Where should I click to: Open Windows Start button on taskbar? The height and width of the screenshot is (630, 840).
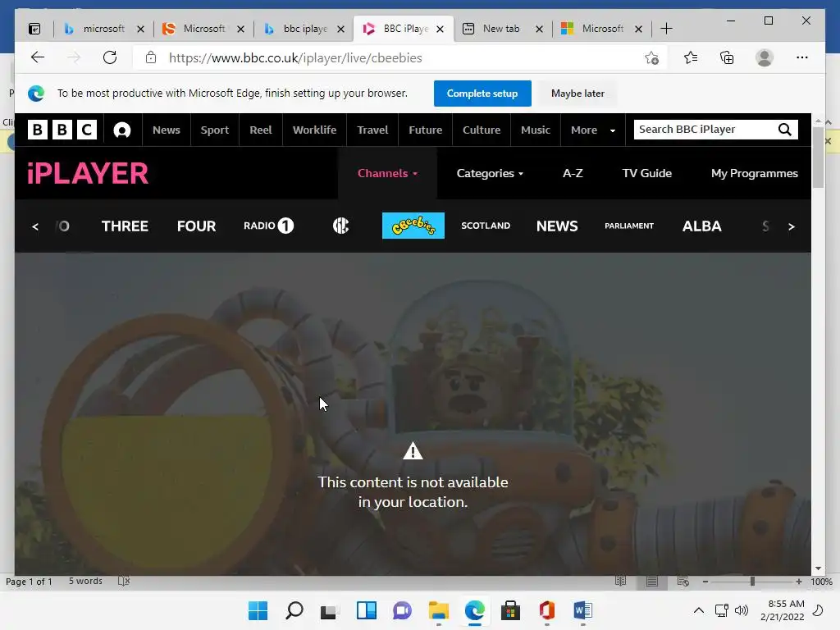[258, 610]
